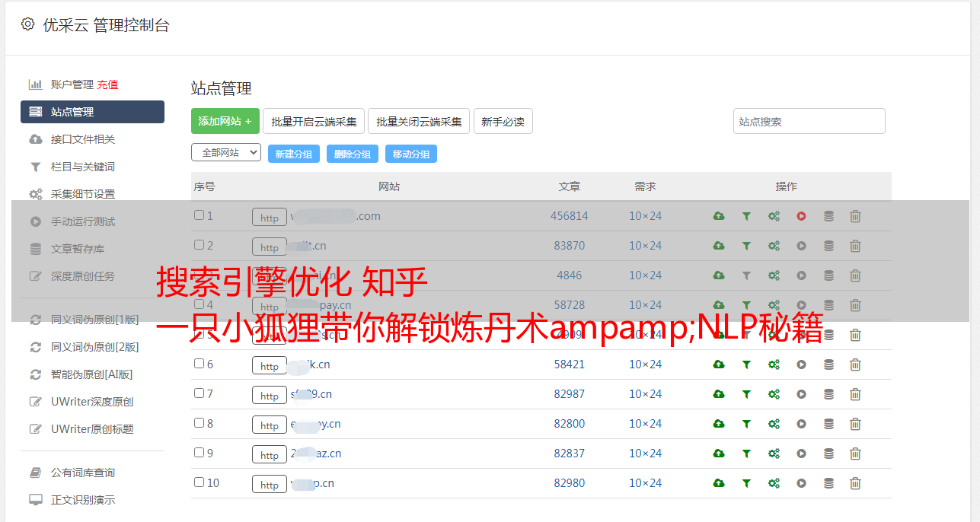The width and height of the screenshot is (980, 522).
Task: Click cloud upload icon in row 1
Action: [719, 216]
